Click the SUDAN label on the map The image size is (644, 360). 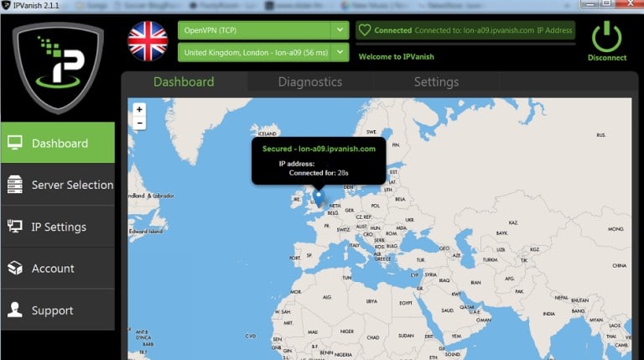[x=406, y=336]
